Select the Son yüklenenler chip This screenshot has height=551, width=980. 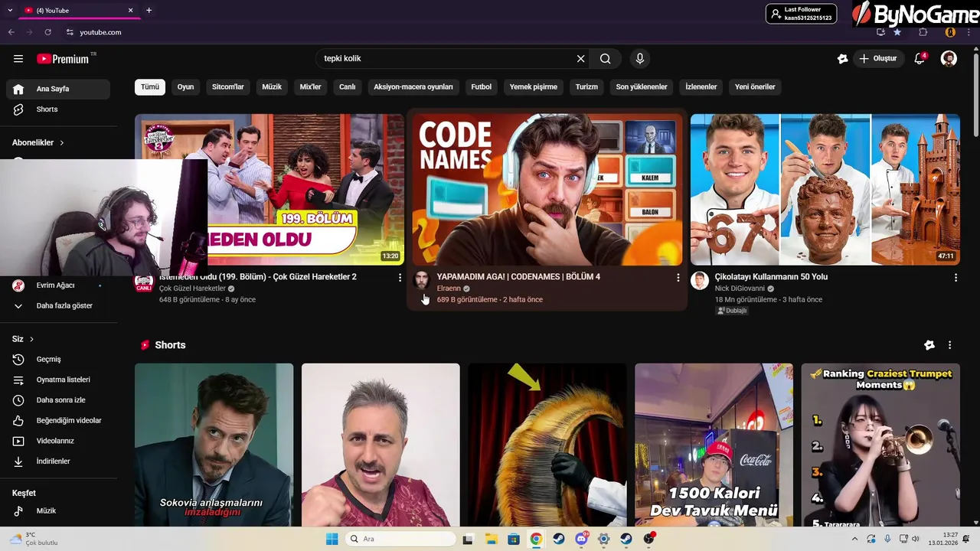click(642, 86)
